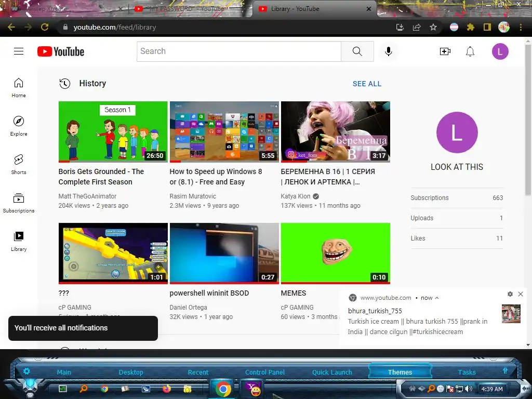Click the Chrome profile avatar in the toolbar

tap(504, 27)
